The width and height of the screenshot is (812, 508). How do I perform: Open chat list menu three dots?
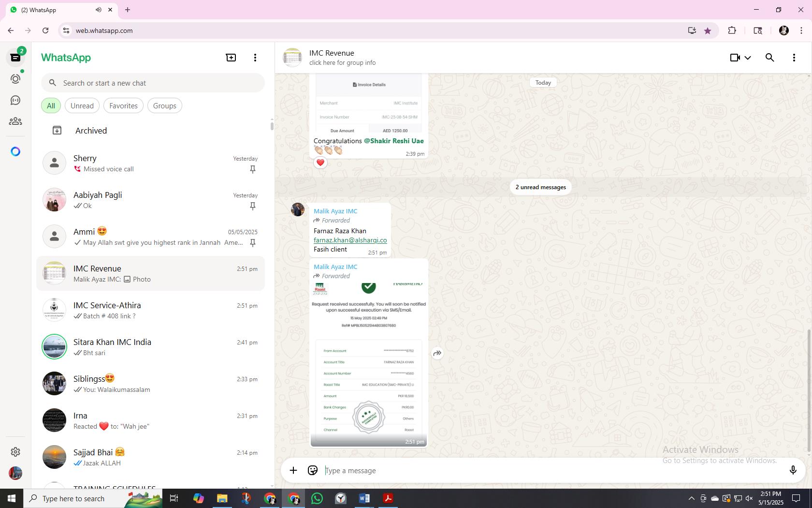[x=255, y=58]
